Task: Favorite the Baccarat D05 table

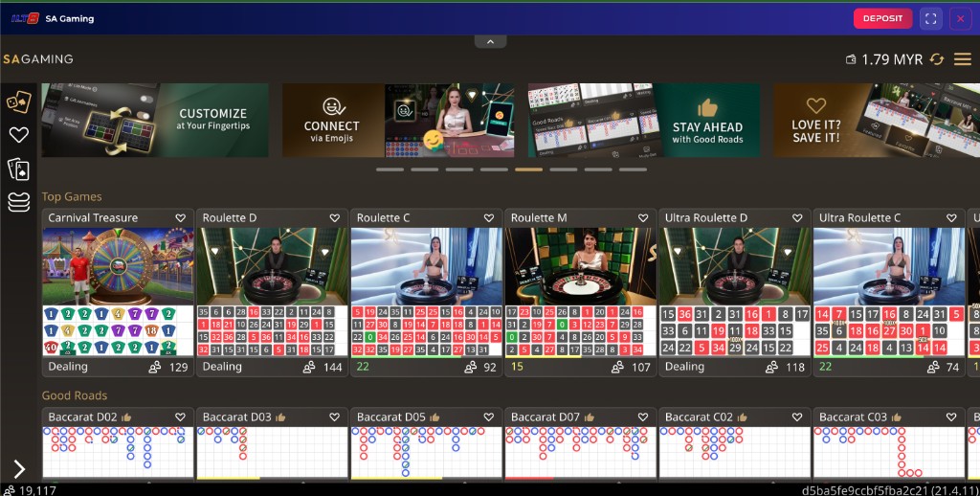Action: pos(489,417)
